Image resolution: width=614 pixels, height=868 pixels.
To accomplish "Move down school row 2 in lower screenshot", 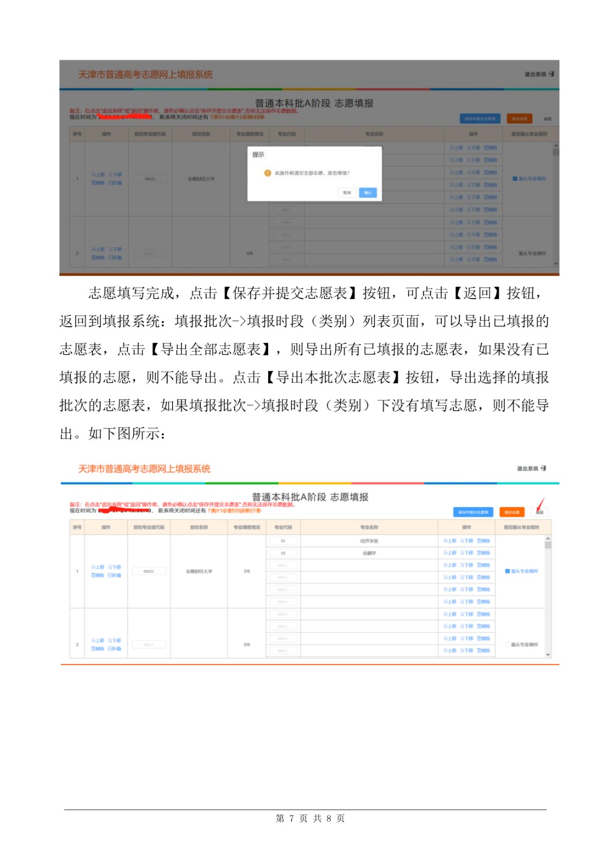I will pos(115,641).
